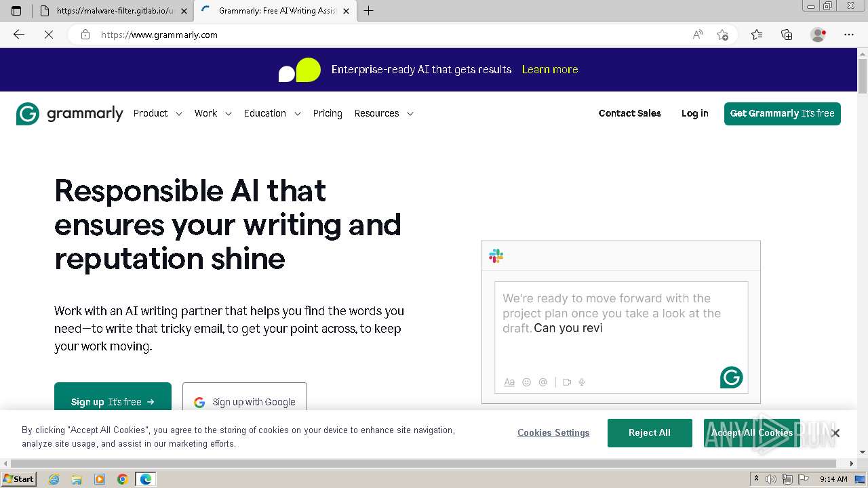Open Favorites list icon
The image size is (868, 488).
[x=757, y=35]
